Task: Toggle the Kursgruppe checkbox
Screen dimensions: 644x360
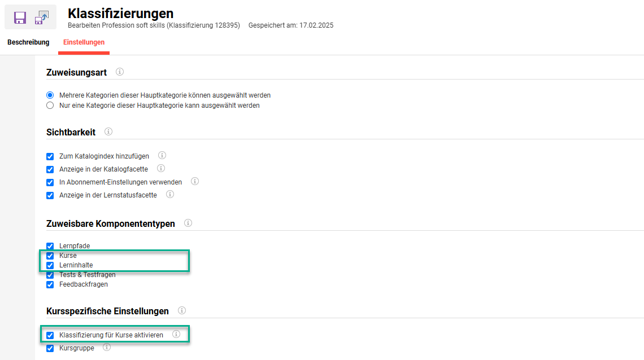Action: pos(50,348)
